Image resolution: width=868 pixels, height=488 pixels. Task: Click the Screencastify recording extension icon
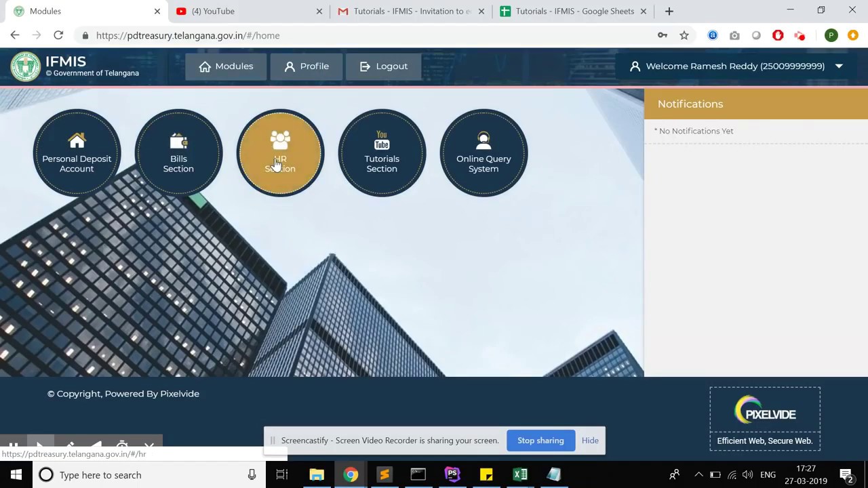click(x=800, y=35)
